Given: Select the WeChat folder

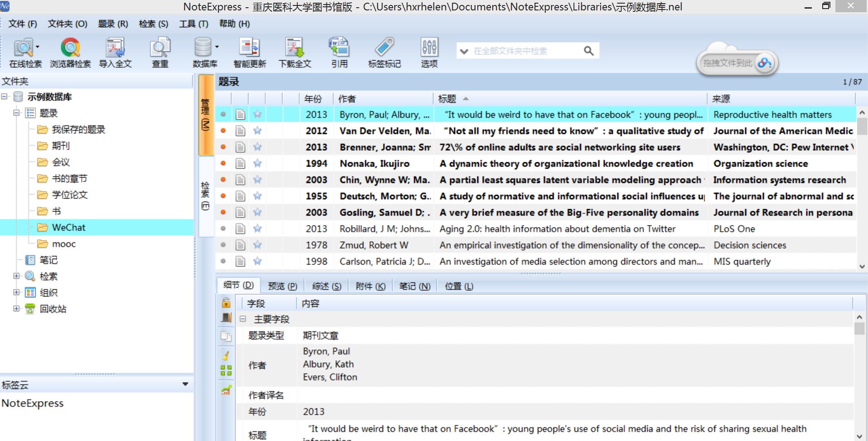Looking at the screenshot, I should (68, 228).
